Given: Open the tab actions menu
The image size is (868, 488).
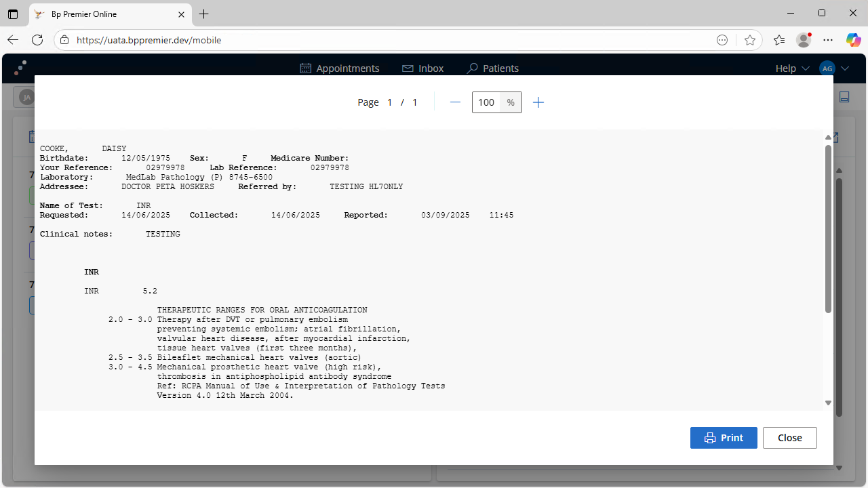Looking at the screenshot, I should pos(13,14).
